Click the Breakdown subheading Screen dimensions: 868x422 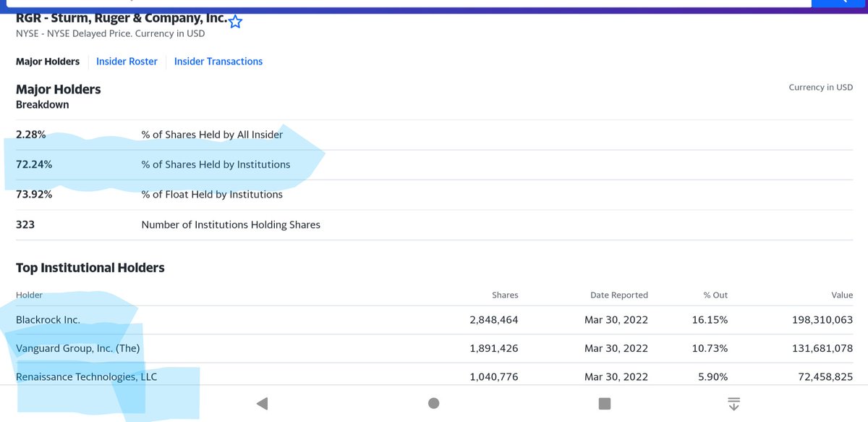click(x=43, y=104)
